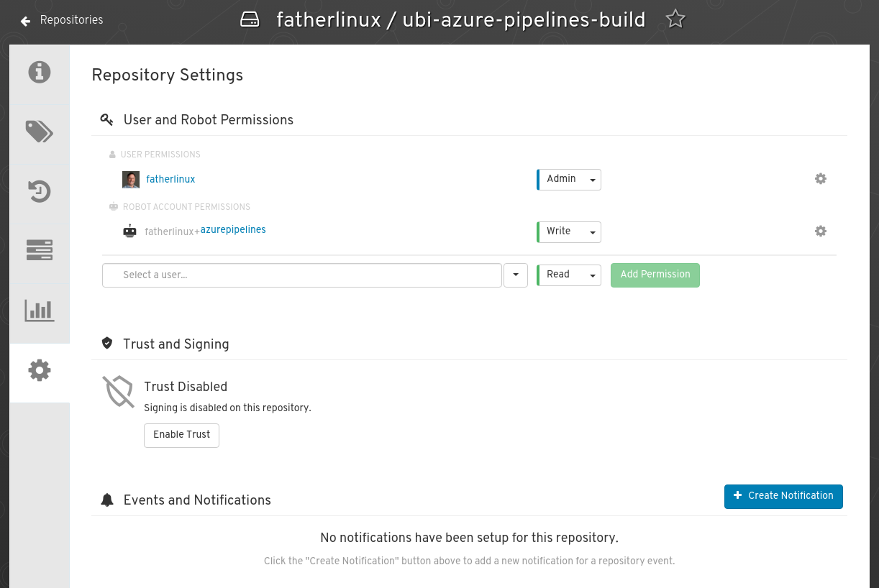This screenshot has width=879, height=588.
Task: Click the Add Permission button
Action: click(655, 275)
